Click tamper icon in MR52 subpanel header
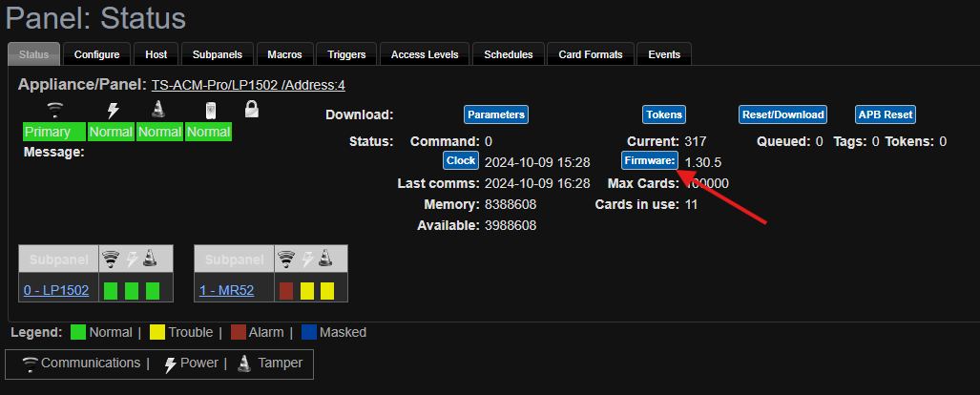This screenshot has width=980, height=395. [325, 259]
